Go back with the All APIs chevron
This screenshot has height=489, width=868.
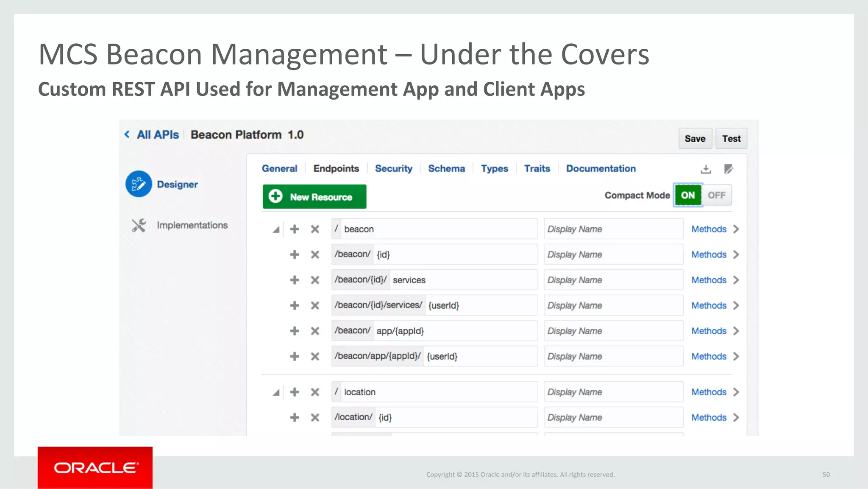click(127, 134)
